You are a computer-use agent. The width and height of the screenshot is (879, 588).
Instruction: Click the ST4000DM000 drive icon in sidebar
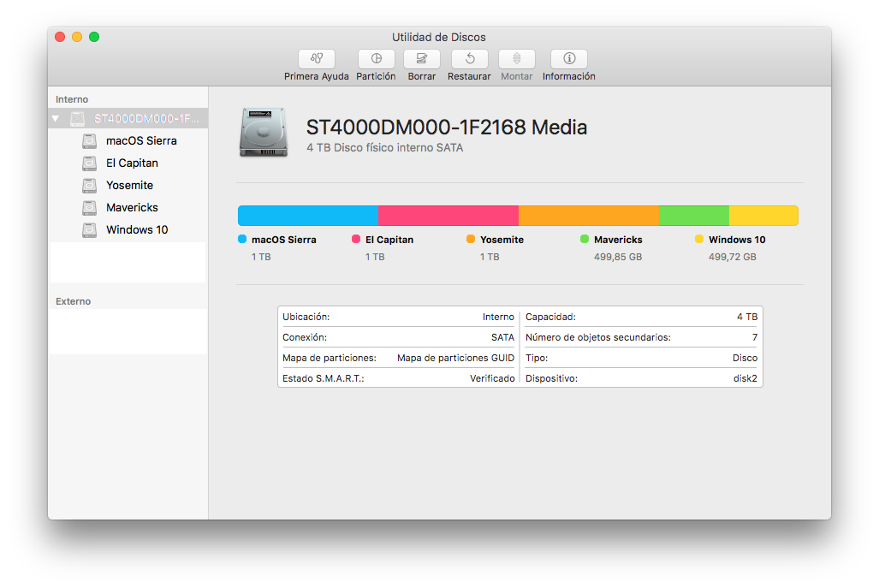coord(77,119)
